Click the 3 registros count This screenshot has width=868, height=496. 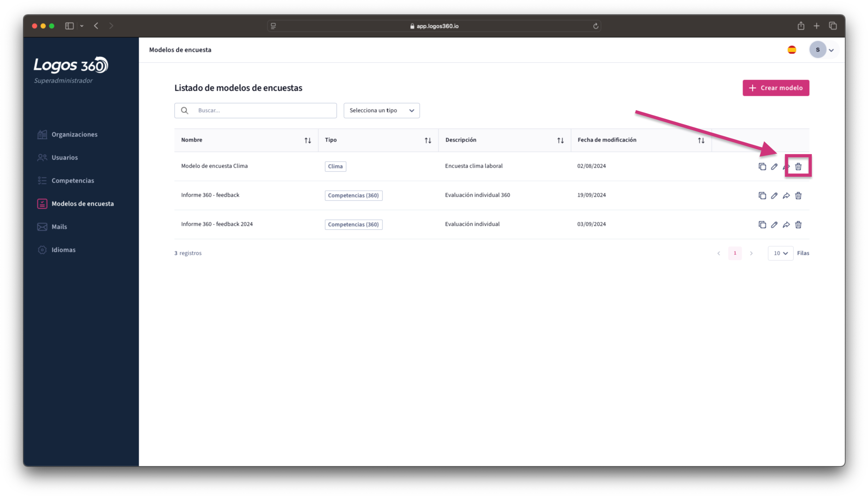pyautogui.click(x=188, y=253)
